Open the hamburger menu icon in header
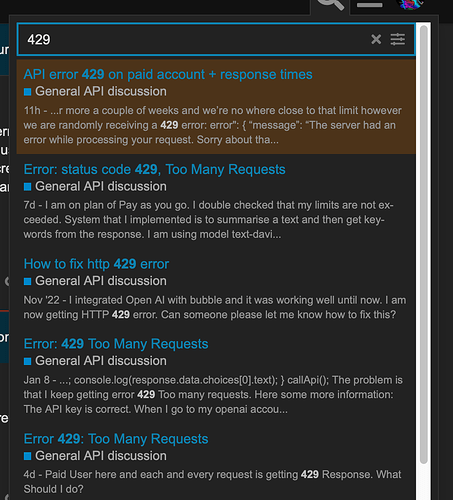Viewport: 453px width, 500px height. (370, 5)
